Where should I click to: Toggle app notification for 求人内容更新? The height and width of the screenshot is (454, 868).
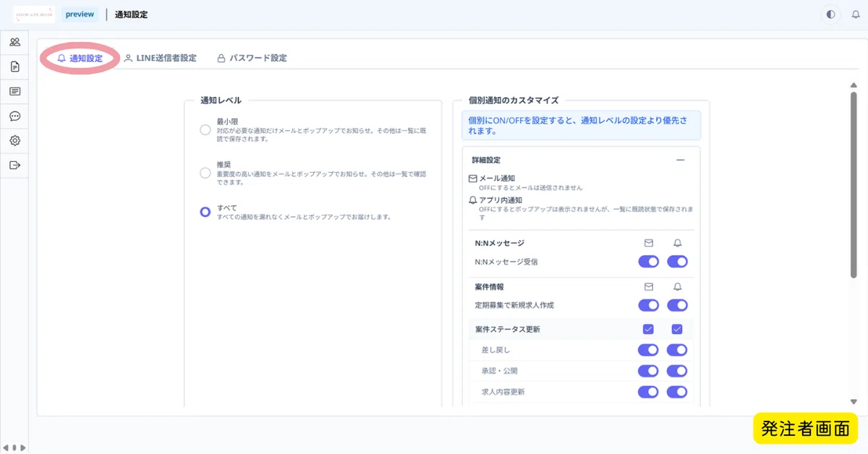pos(677,392)
